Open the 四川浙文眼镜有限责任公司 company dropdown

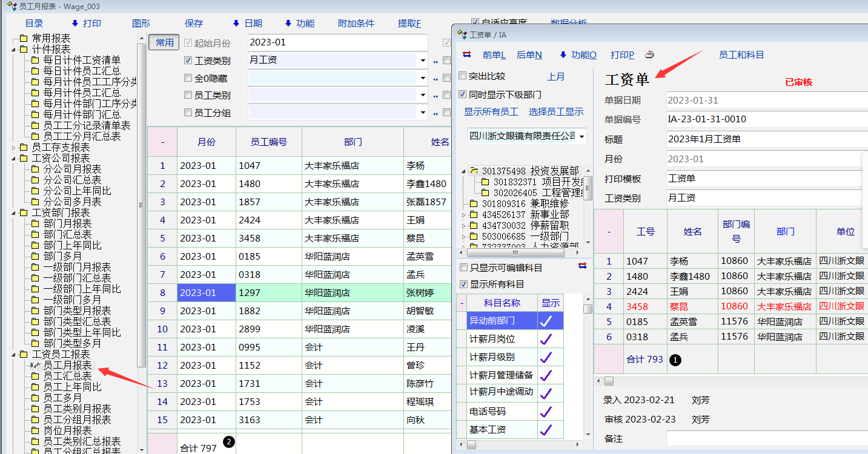pyautogui.click(x=582, y=136)
